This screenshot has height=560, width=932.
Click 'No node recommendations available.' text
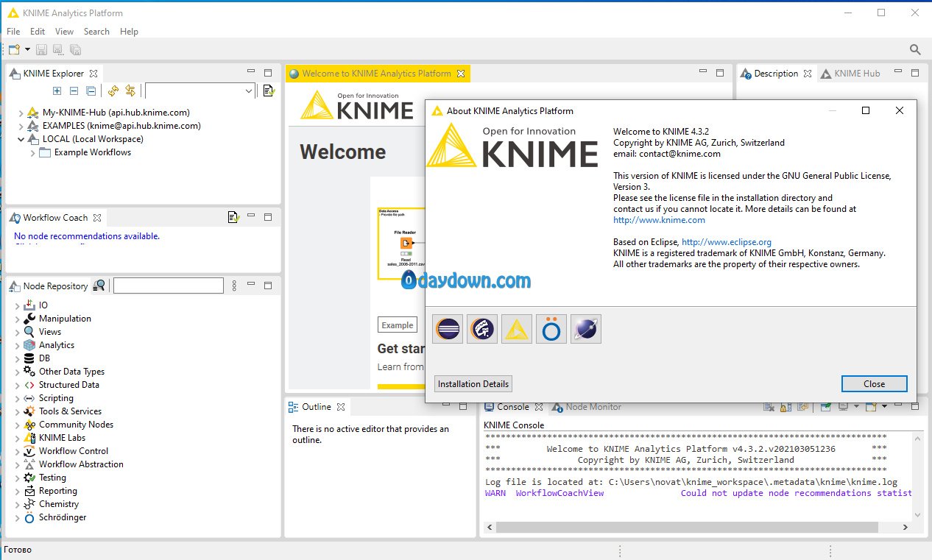click(x=87, y=236)
